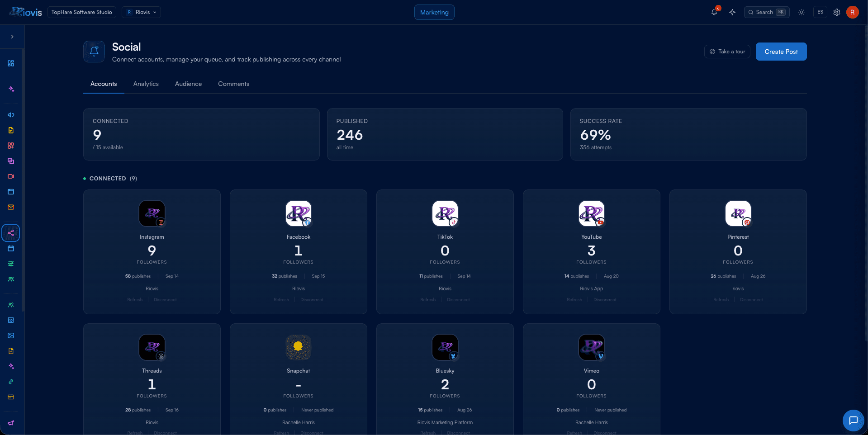This screenshot has width=868, height=435.
Task: Disconnect the Pinterest account
Action: (x=751, y=300)
